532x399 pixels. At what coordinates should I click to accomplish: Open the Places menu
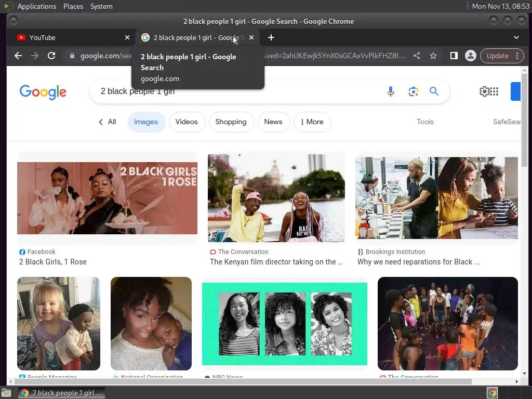(x=73, y=6)
